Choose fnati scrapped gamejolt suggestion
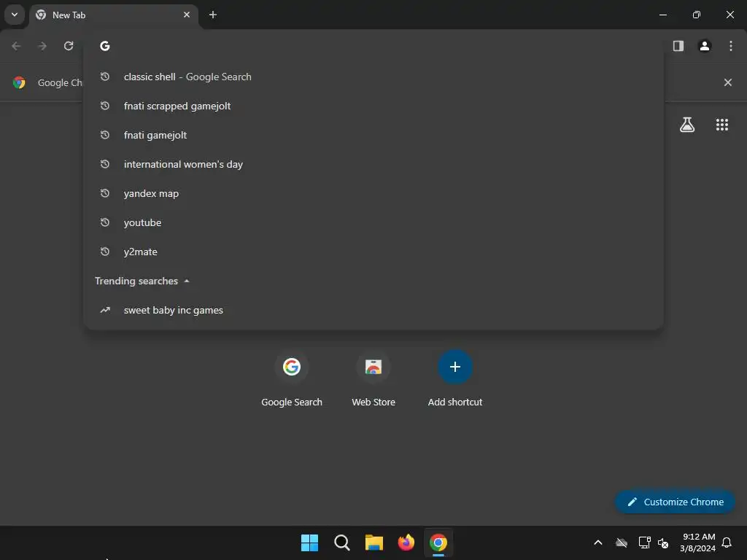747x560 pixels. (x=373, y=106)
